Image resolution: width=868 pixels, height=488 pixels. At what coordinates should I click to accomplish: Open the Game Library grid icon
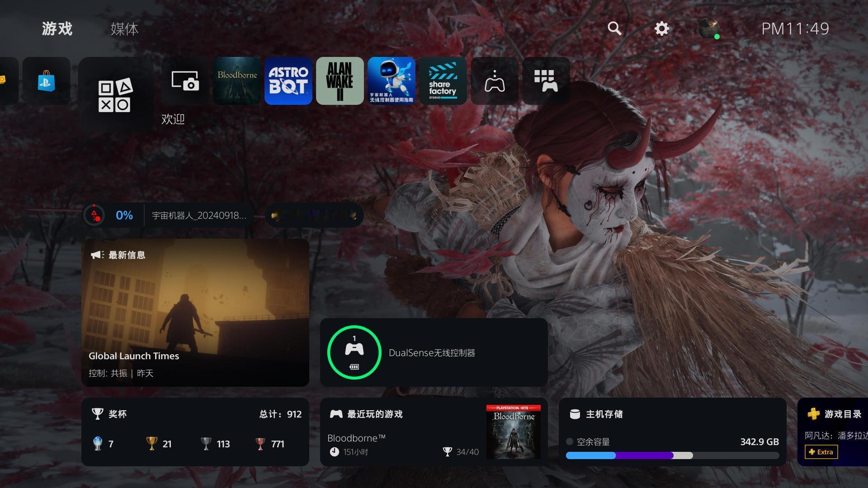tap(546, 81)
